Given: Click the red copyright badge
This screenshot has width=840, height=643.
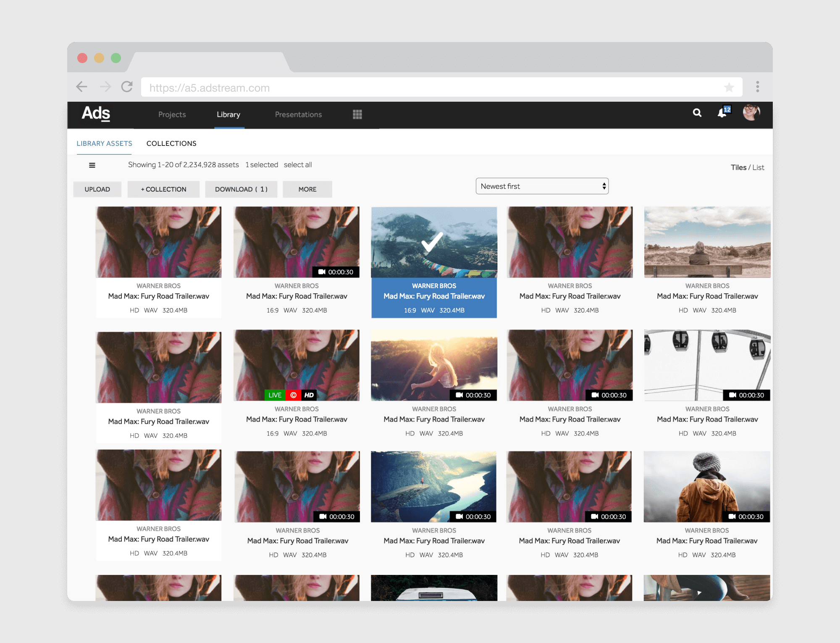Looking at the screenshot, I should click(x=293, y=395).
